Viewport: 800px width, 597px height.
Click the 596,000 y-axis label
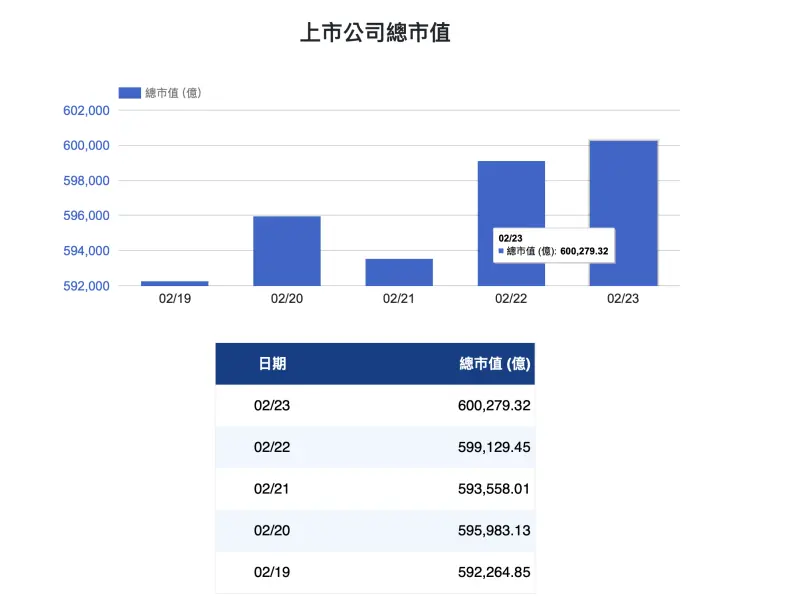(x=86, y=216)
